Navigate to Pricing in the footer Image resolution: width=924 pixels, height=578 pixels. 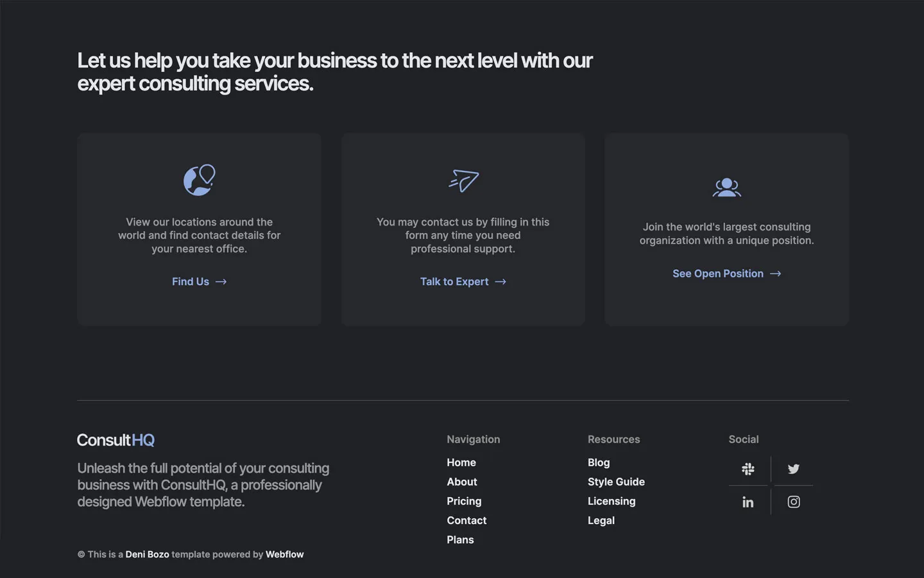pos(464,501)
